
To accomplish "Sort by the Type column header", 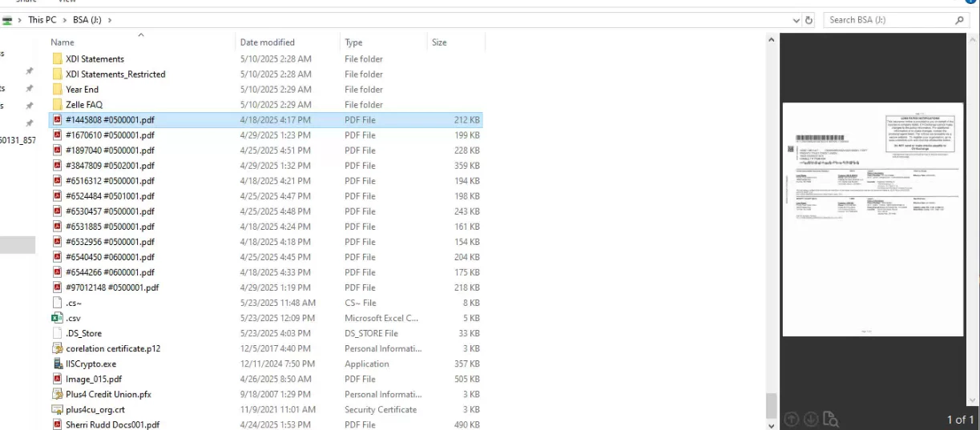I will coord(384,42).
